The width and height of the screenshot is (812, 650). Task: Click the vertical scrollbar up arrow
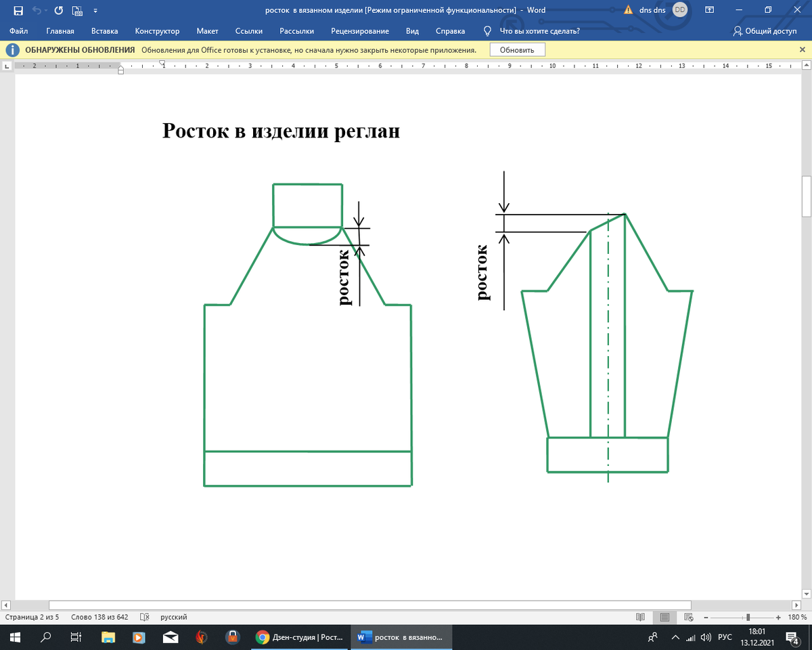coord(806,66)
